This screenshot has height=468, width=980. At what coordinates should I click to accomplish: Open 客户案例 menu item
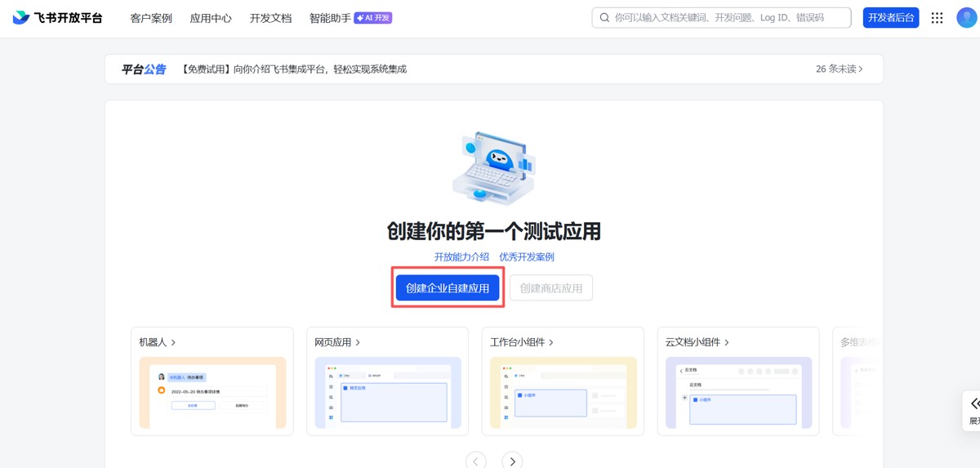(x=151, y=18)
